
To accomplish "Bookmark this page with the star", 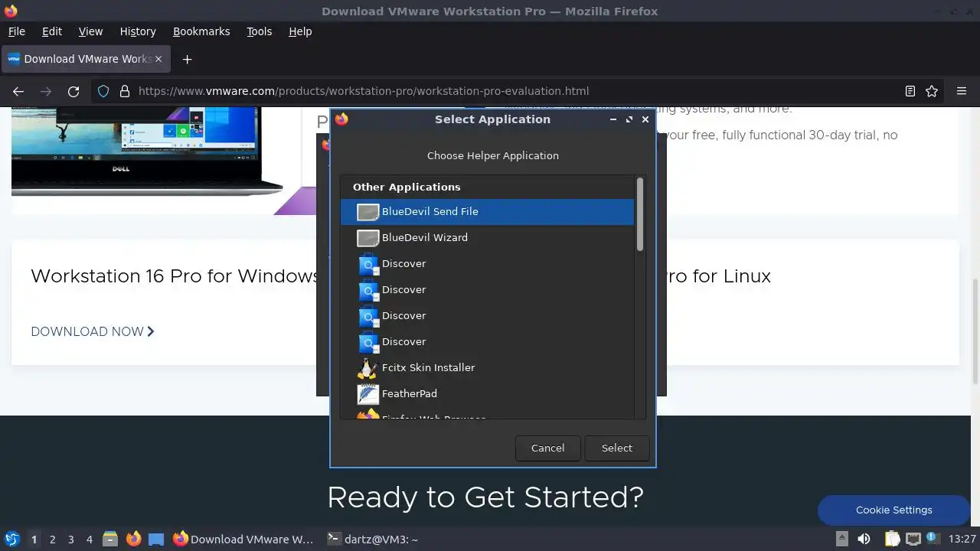I will coord(932,91).
